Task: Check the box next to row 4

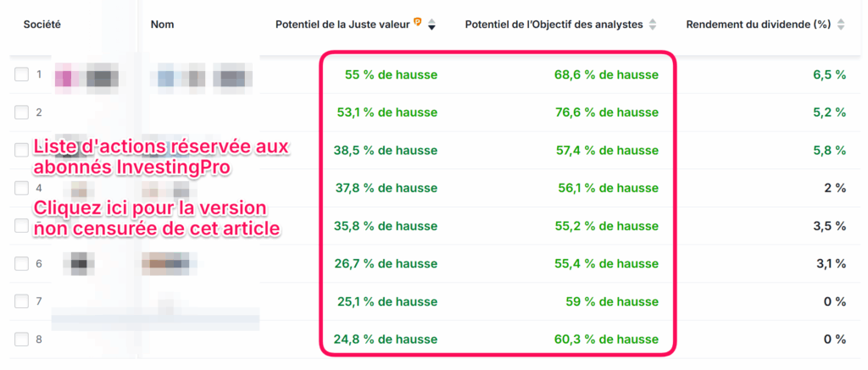Action: tap(21, 188)
